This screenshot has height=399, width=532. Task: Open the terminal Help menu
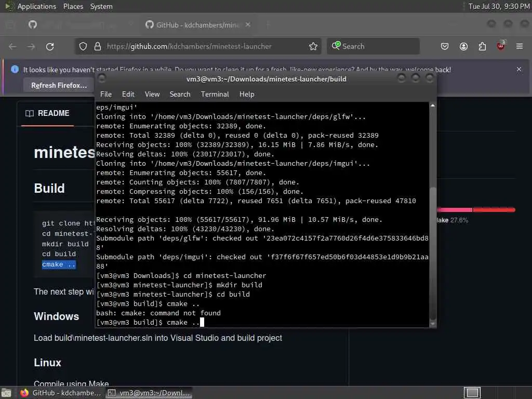click(247, 95)
